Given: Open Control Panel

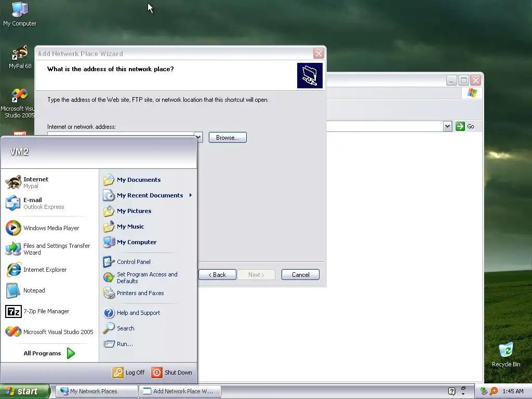Looking at the screenshot, I should [x=148, y=262].
